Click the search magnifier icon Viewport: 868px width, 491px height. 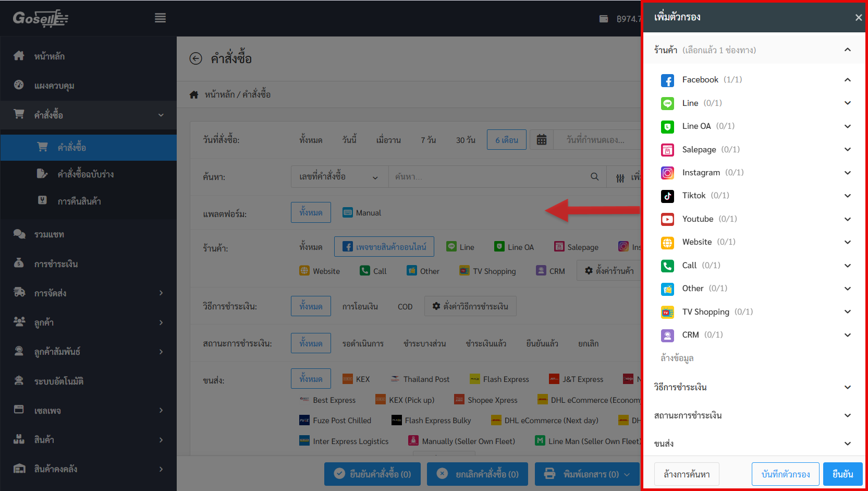click(594, 177)
